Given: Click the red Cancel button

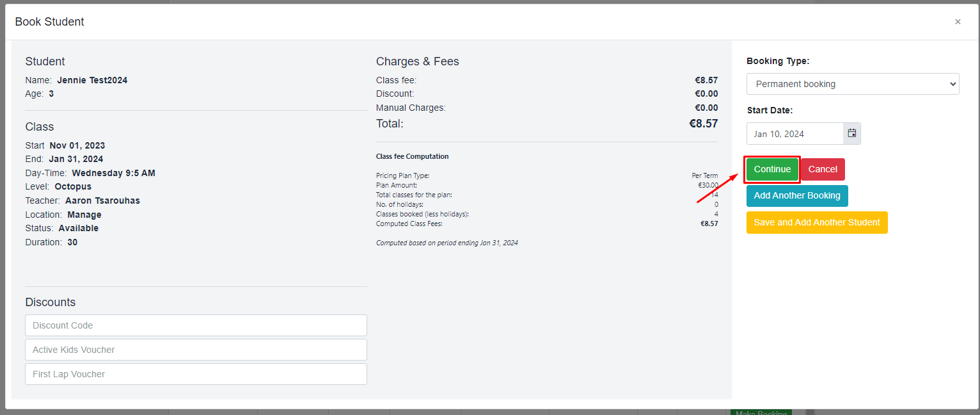Looking at the screenshot, I should click(823, 169).
